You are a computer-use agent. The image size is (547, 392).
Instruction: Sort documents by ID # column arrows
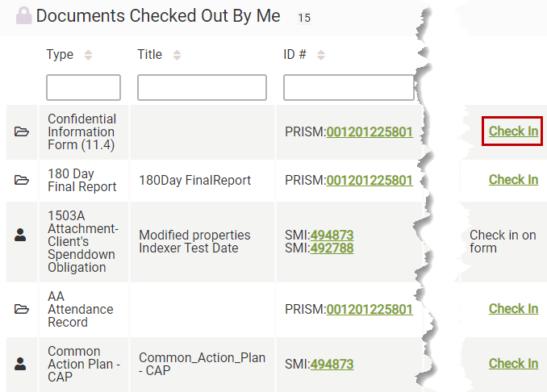(320, 56)
